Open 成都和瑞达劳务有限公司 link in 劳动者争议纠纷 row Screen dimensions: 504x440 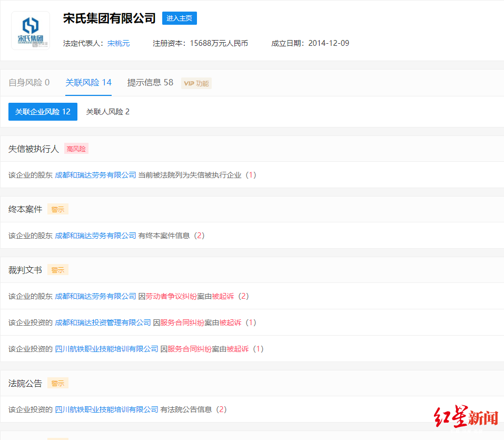click(x=95, y=296)
